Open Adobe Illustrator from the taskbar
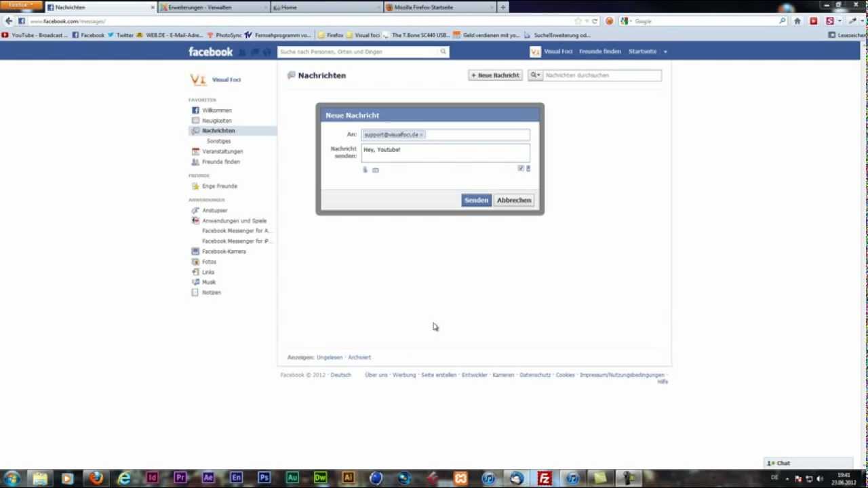The image size is (868, 488). pos(348,479)
